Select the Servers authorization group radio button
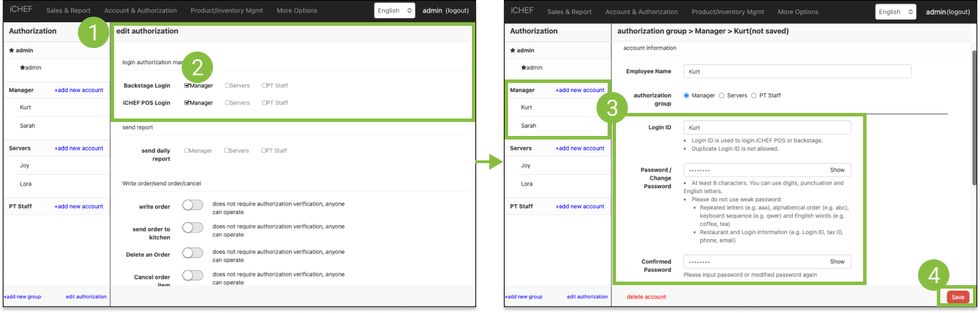 tap(721, 96)
